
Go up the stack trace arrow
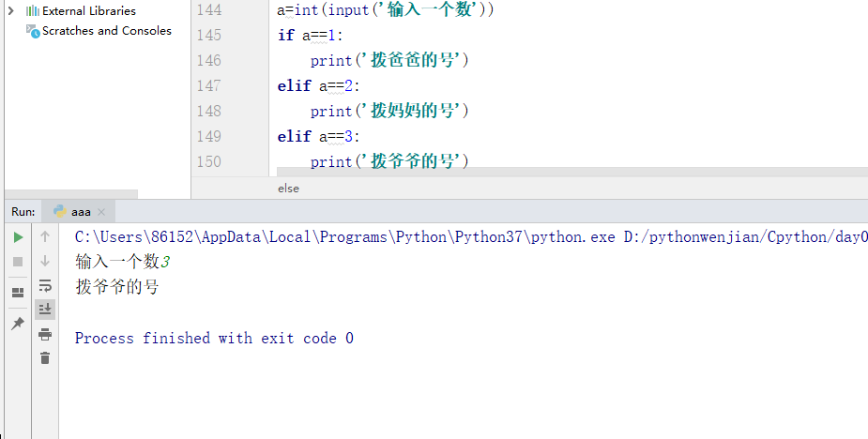pos(45,237)
